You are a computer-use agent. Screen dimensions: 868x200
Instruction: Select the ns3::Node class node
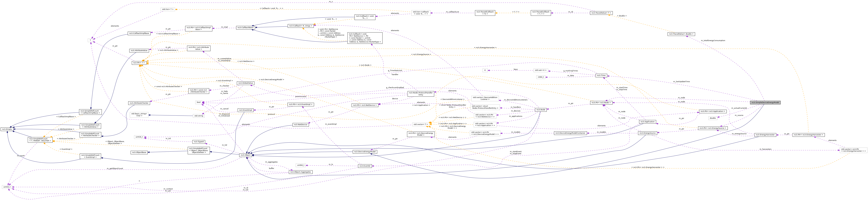click(541, 110)
